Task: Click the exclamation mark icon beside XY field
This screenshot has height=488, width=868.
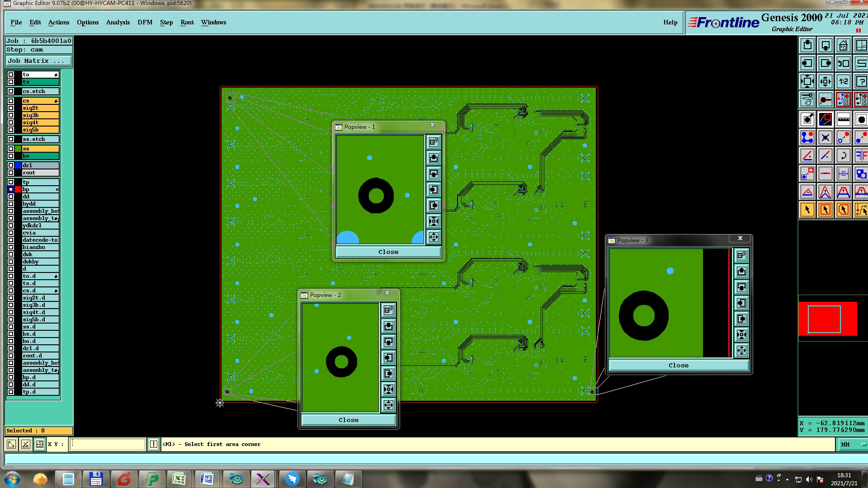Action: pyautogui.click(x=154, y=444)
